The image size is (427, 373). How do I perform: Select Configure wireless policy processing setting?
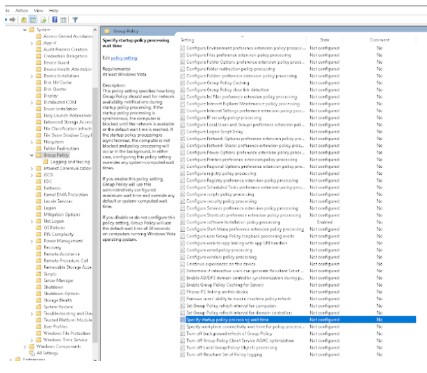(x=221, y=257)
